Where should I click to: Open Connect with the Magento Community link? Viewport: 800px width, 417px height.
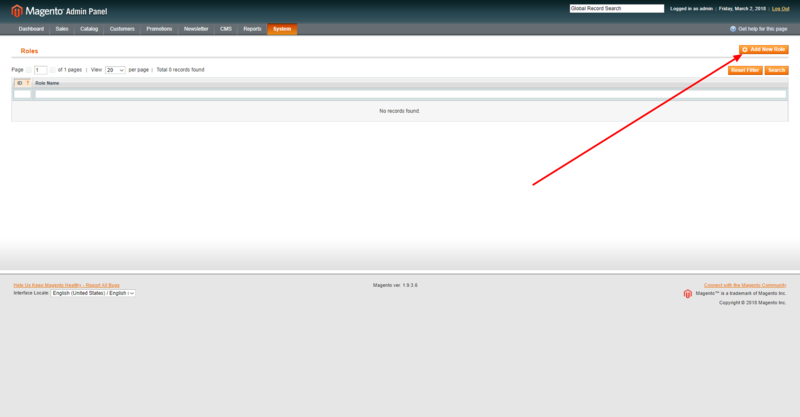coord(745,285)
